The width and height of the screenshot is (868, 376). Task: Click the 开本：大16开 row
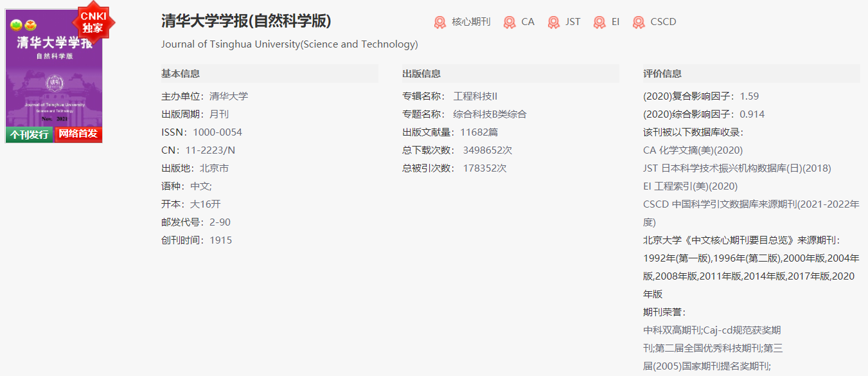click(x=191, y=204)
